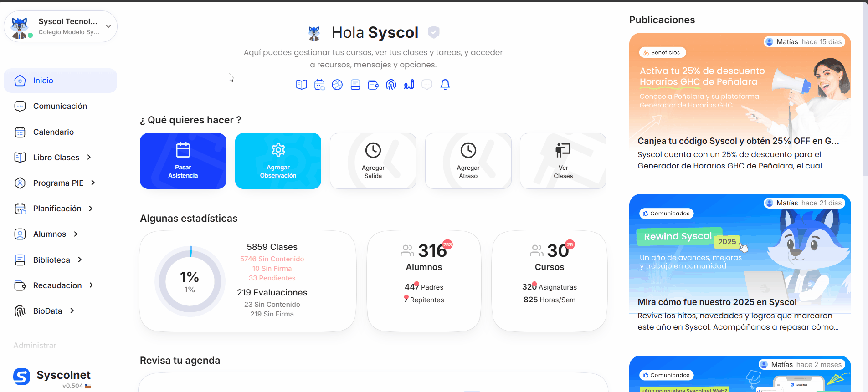This screenshot has height=392, width=868.
Task: Click the Mira cómo fue nuestro 2025 title
Action: (x=717, y=302)
